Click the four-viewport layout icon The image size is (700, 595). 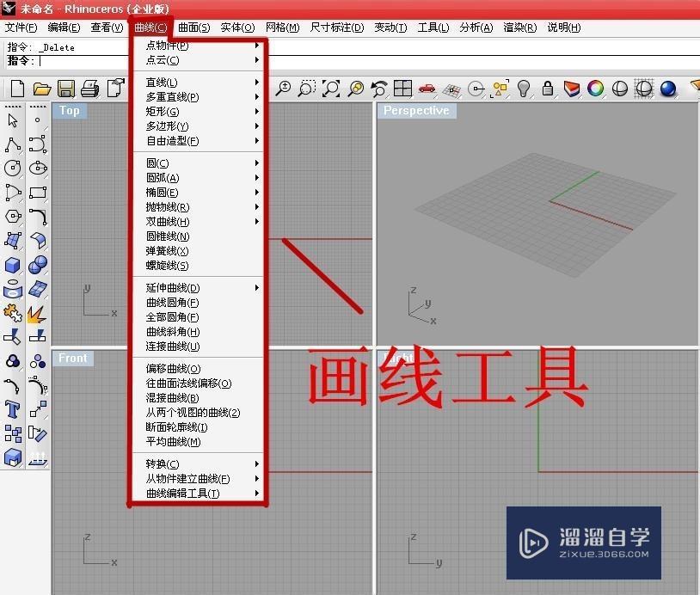[x=402, y=89]
